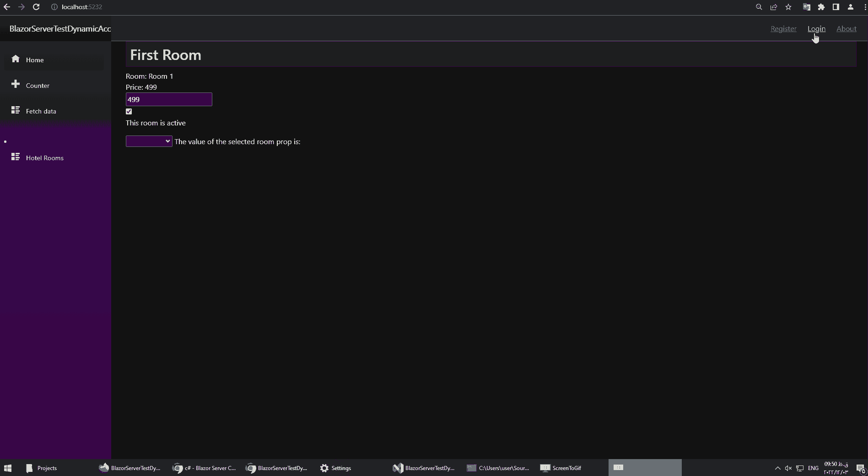Click the Register link
Image resolution: width=868 pixels, height=476 pixels.
click(783, 28)
